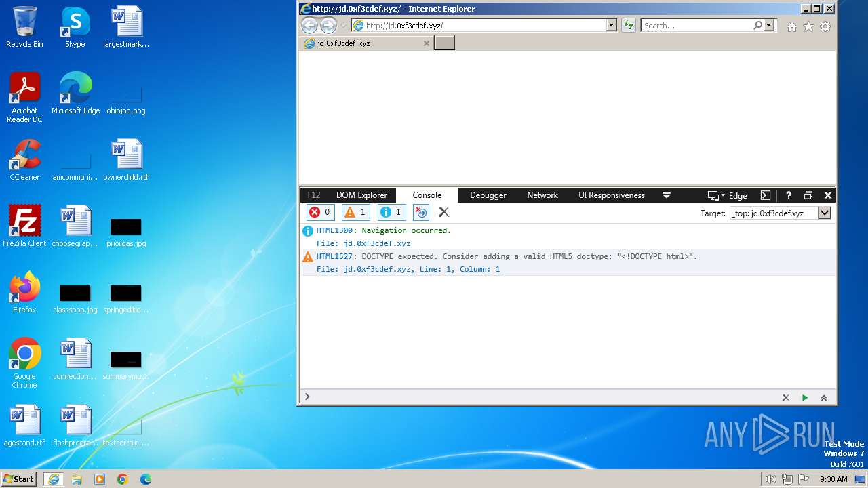
Task: Open recent pages dropdown beside forward button
Action: tap(343, 26)
